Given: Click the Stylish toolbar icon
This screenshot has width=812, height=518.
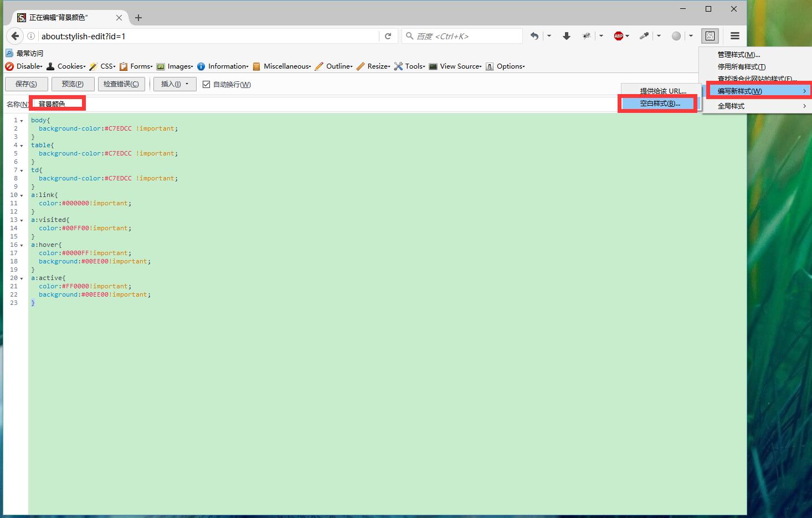Looking at the screenshot, I should 710,36.
